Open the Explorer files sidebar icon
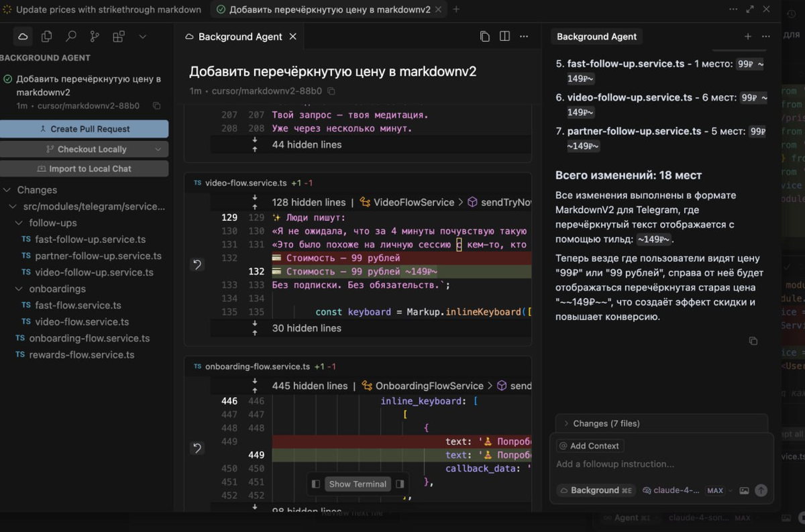Image resolution: width=805 pixels, height=532 pixels. pyautogui.click(x=46, y=36)
